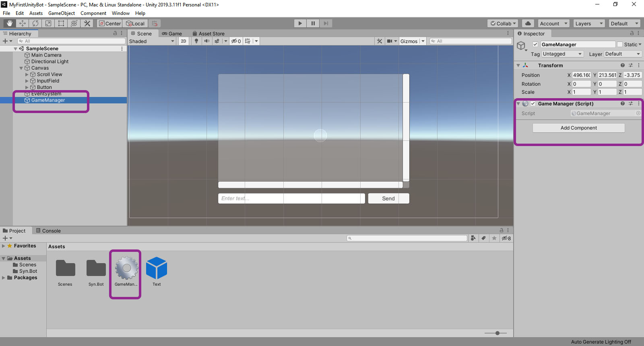
Task: Switch to the Game tab
Action: (172, 33)
